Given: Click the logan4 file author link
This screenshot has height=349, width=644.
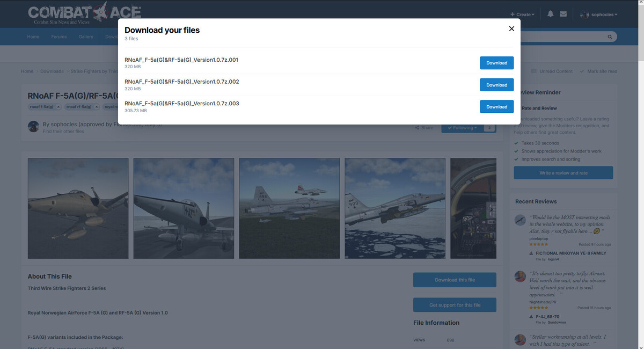Looking at the screenshot, I should point(553,259).
